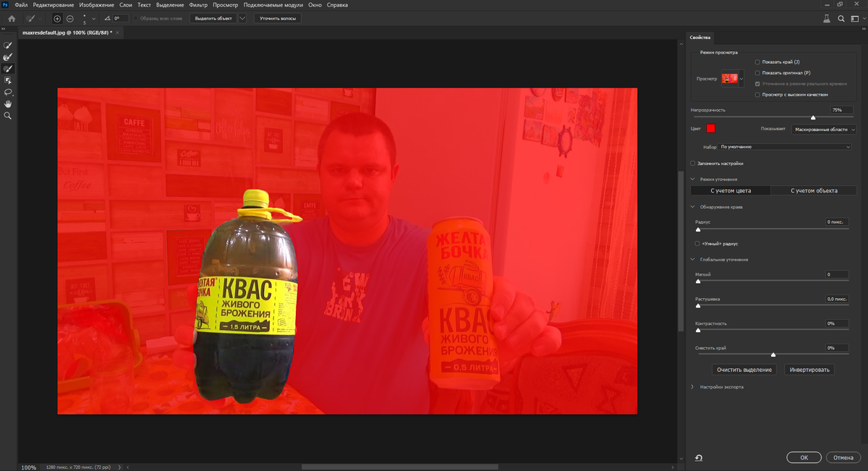Click the flask icon at top right
This screenshot has height=471, width=868.
(826, 18)
